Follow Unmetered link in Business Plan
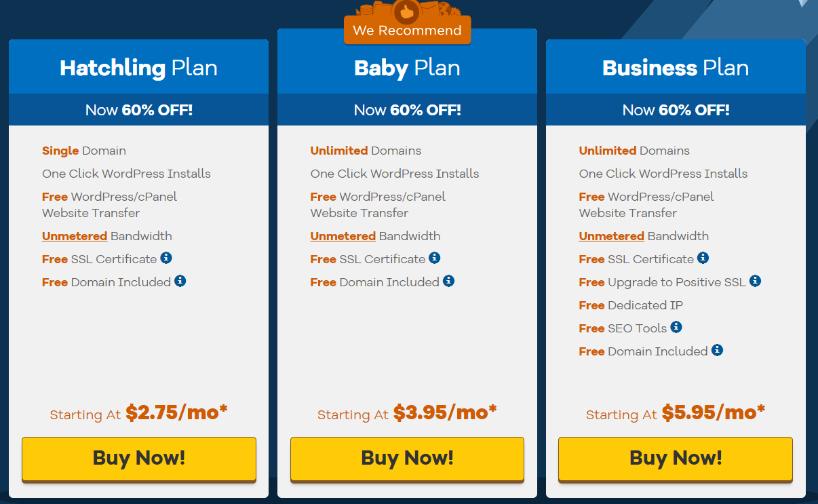Image resolution: width=818 pixels, height=504 pixels. pyautogui.click(x=612, y=236)
